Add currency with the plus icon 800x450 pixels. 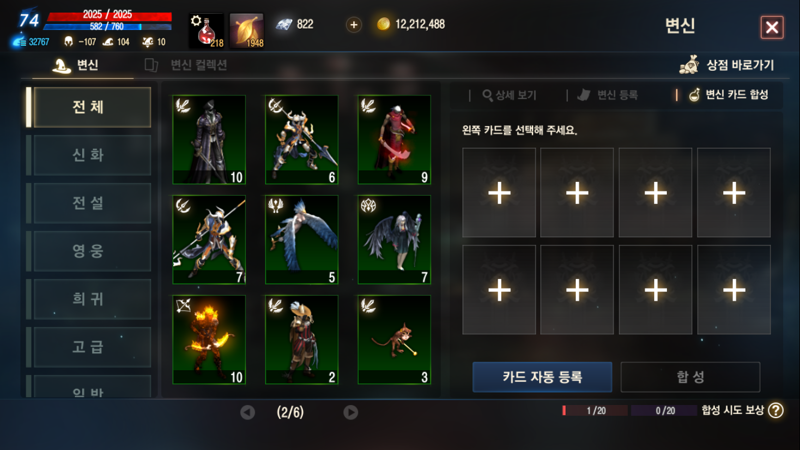coord(354,24)
